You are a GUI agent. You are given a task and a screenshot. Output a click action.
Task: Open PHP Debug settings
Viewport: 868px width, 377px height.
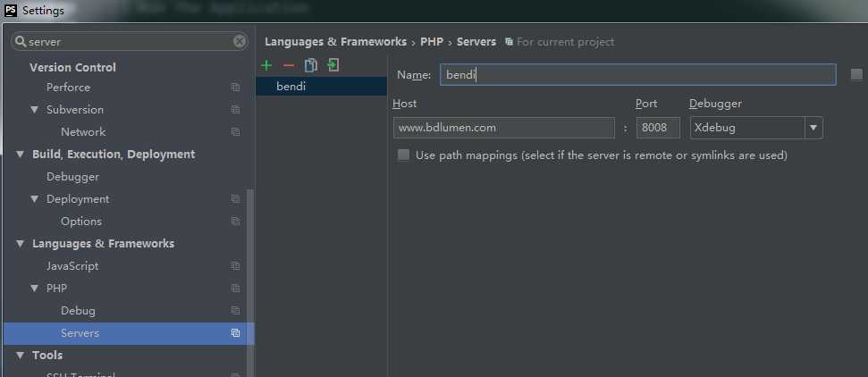[x=78, y=311]
